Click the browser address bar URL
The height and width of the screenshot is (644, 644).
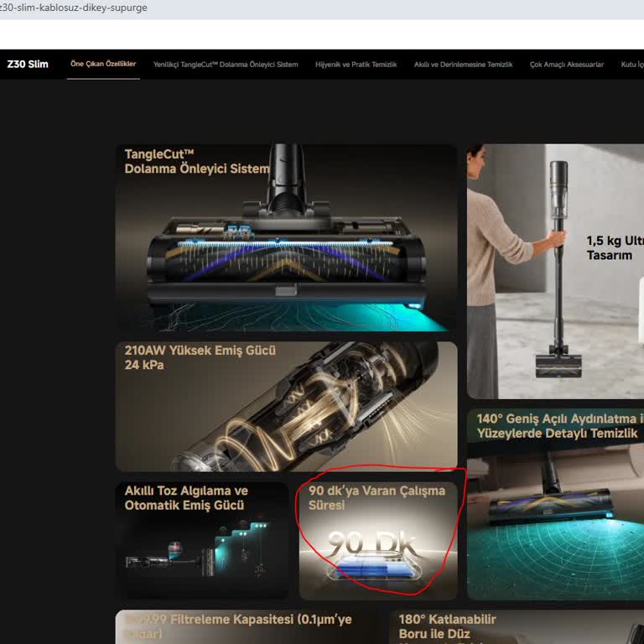pyautogui.click(x=74, y=8)
